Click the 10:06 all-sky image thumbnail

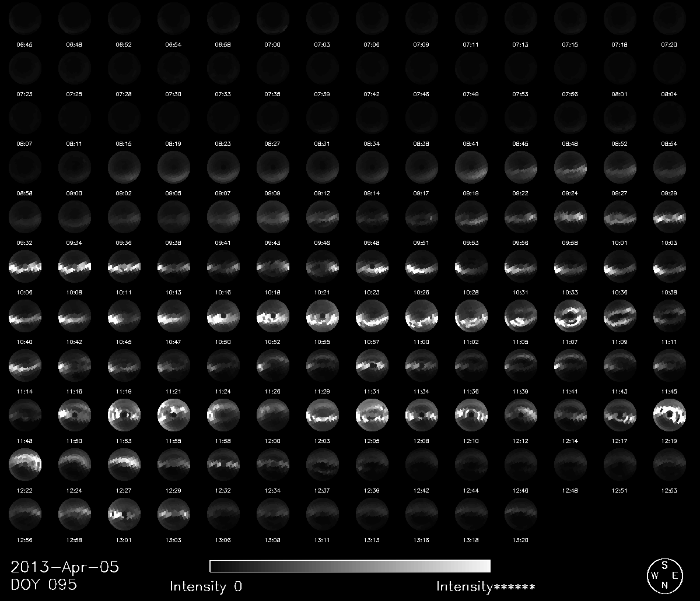(25, 266)
